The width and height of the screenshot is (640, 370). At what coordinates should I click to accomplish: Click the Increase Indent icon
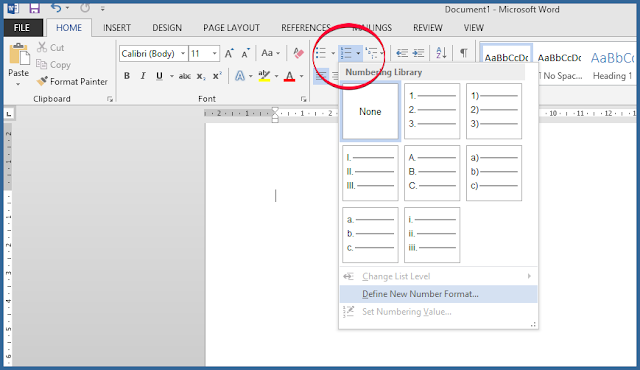pyautogui.click(x=418, y=53)
